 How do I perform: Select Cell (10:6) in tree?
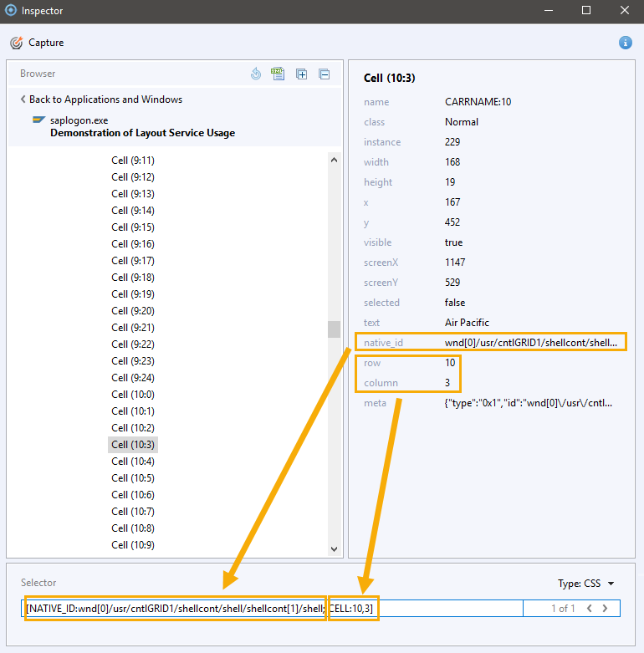(x=133, y=495)
